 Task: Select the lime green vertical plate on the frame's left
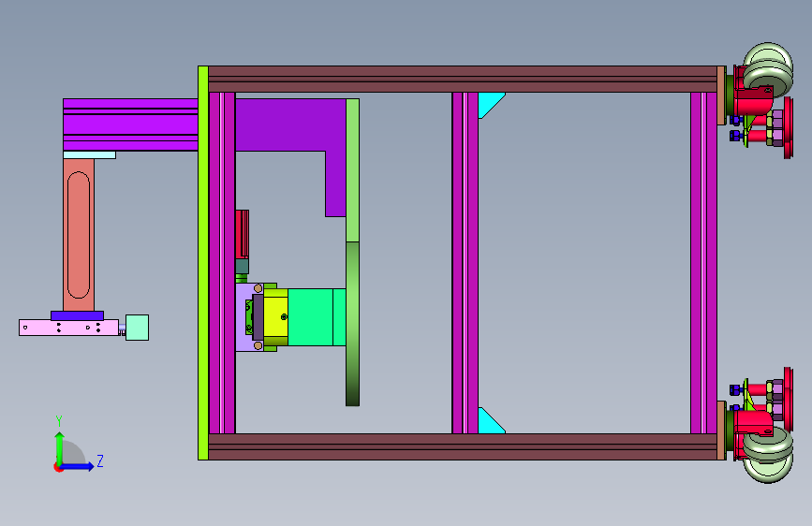coord(203,263)
